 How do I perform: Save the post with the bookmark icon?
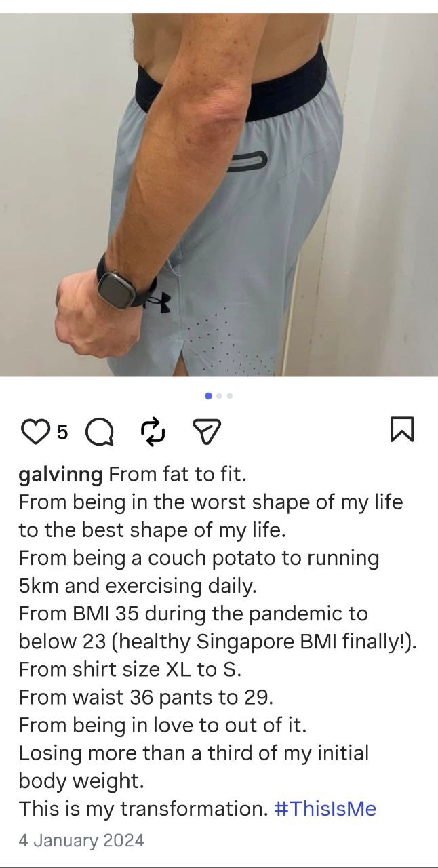[x=403, y=430]
